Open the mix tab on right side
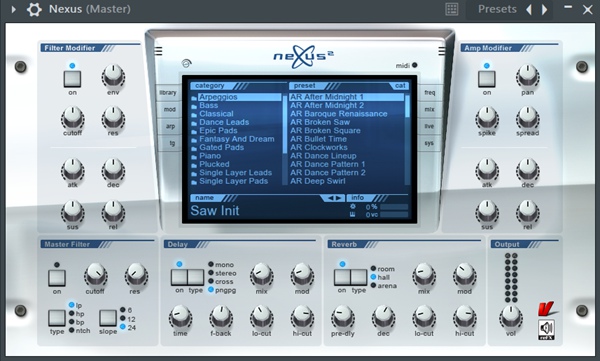The width and height of the screenshot is (600, 361). [429, 109]
